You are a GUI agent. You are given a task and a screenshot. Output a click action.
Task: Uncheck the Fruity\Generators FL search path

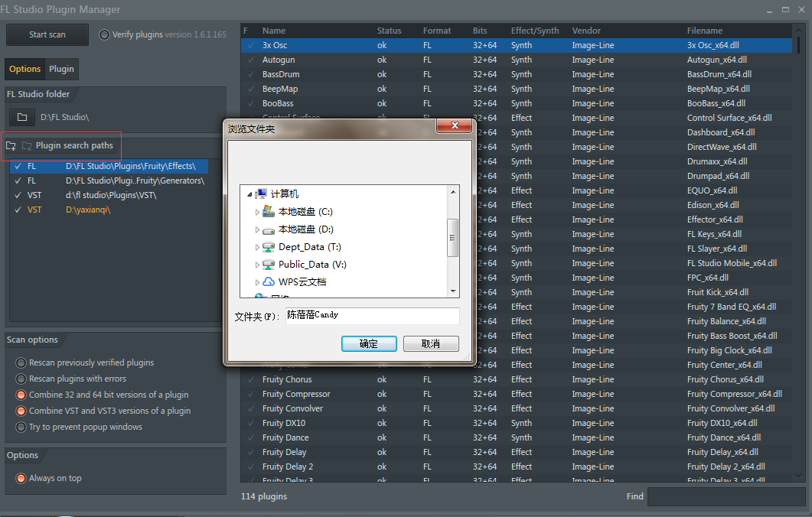(x=18, y=180)
